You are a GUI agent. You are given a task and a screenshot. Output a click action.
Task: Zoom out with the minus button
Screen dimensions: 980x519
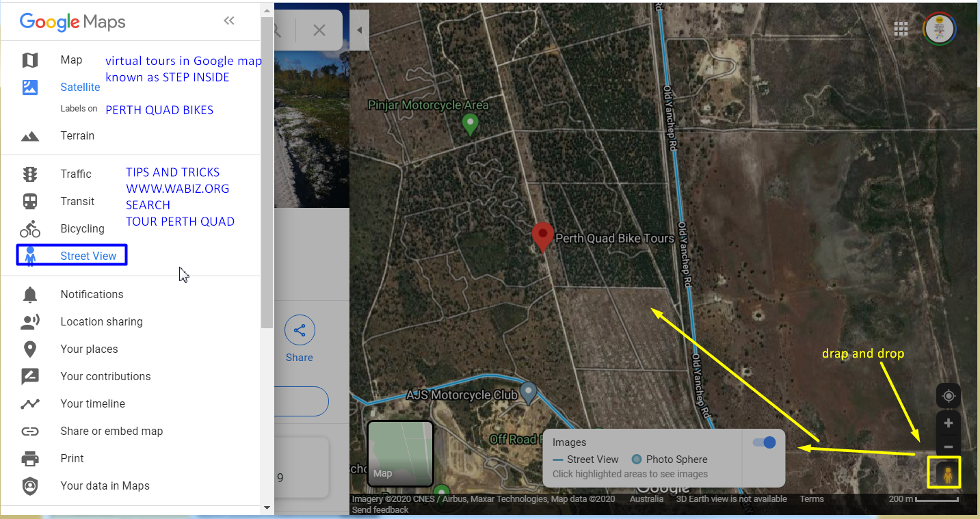(x=948, y=447)
